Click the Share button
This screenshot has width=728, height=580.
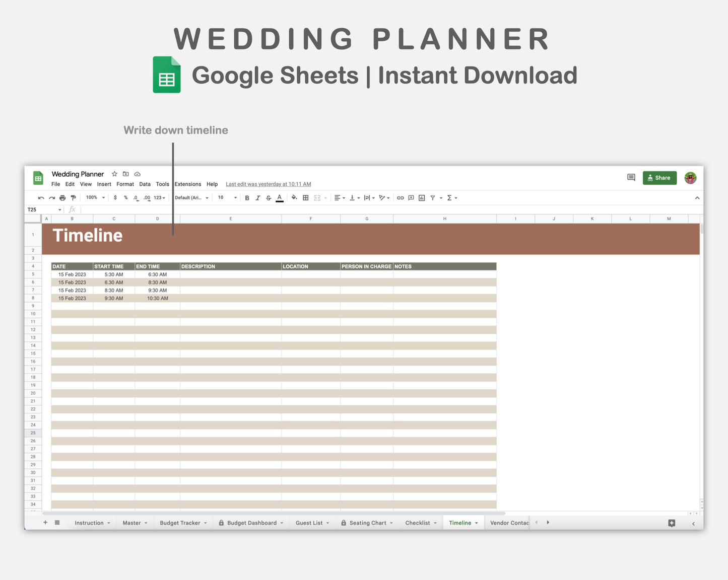[659, 178]
